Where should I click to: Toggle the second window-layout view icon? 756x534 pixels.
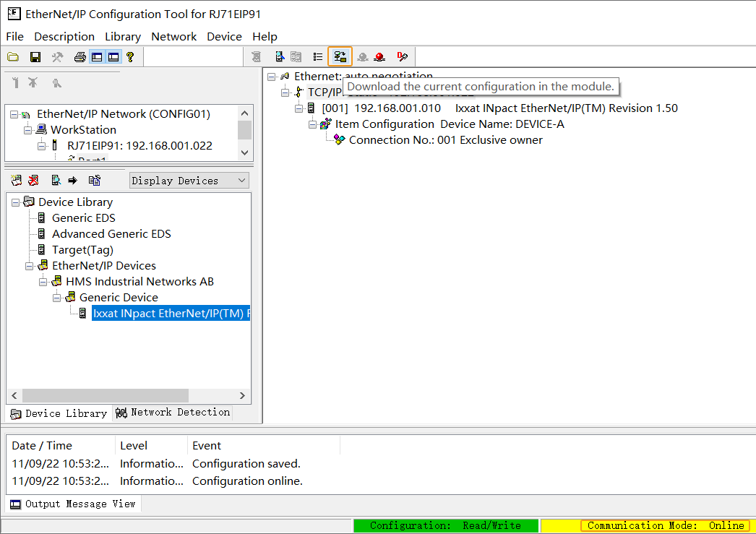click(113, 56)
